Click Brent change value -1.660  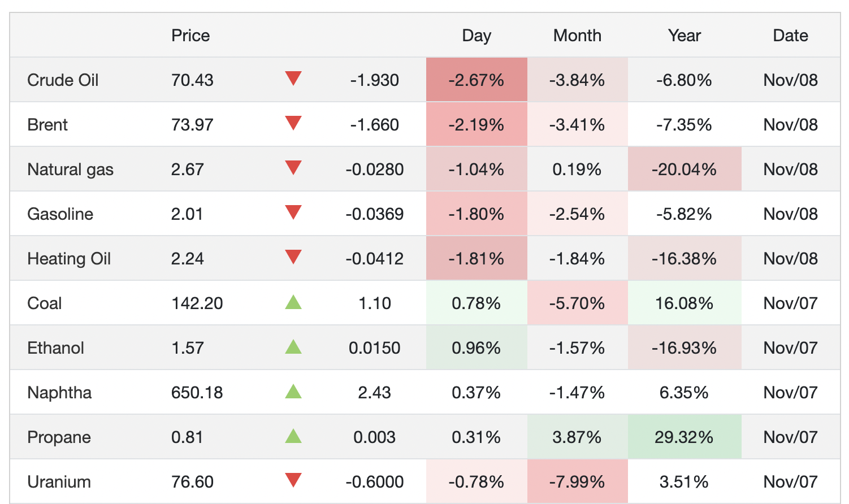pyautogui.click(x=375, y=125)
